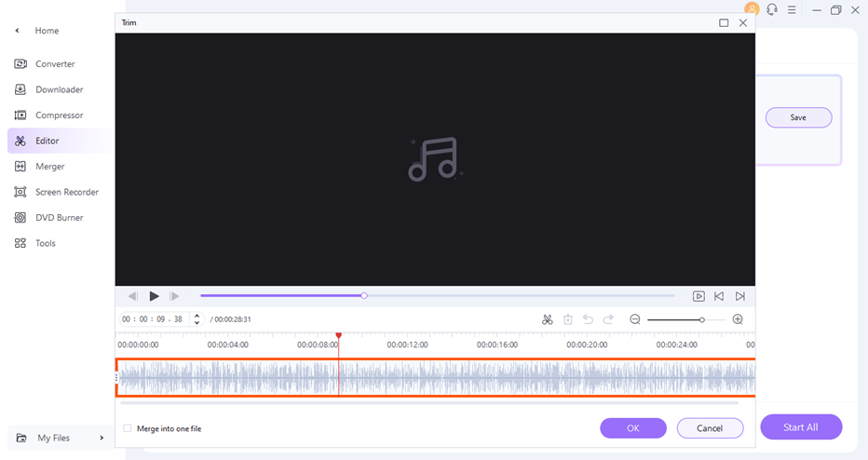Enable Merge into one file checkbox
The height and width of the screenshot is (460, 868).
click(x=128, y=428)
